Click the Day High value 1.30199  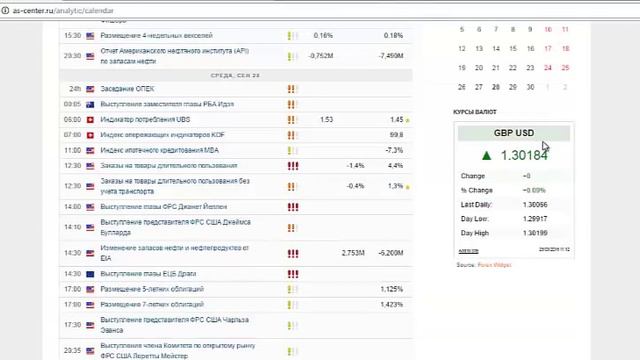535,233
